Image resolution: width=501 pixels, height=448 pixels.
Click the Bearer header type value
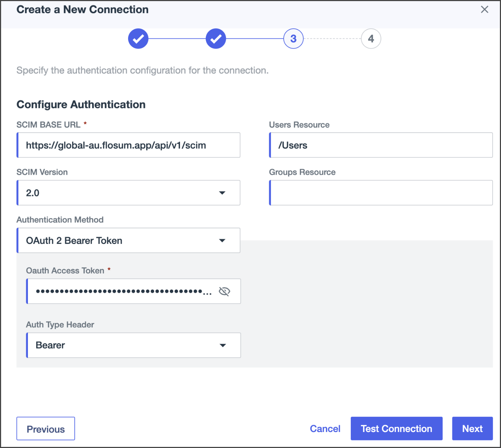tap(50, 345)
